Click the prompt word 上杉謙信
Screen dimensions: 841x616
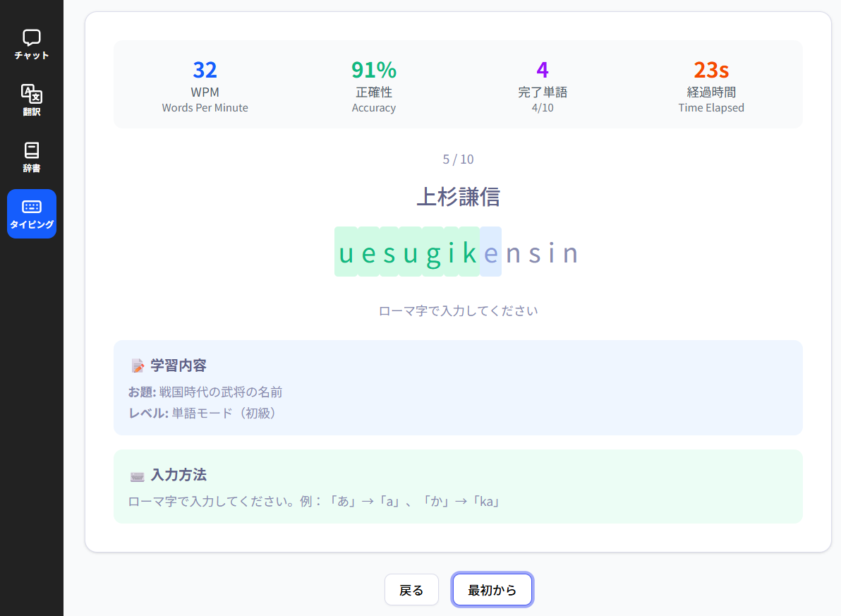458,197
